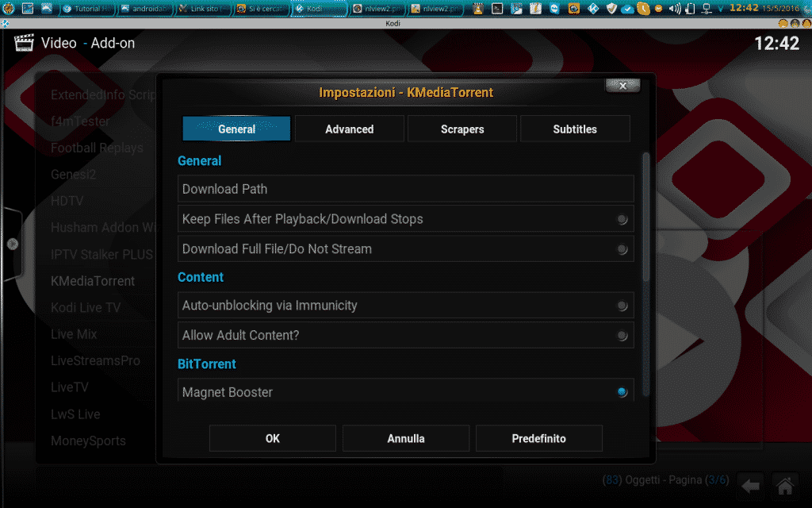This screenshot has height=508, width=812.
Task: Switch to the androidab taskbar window
Action: pos(146,8)
